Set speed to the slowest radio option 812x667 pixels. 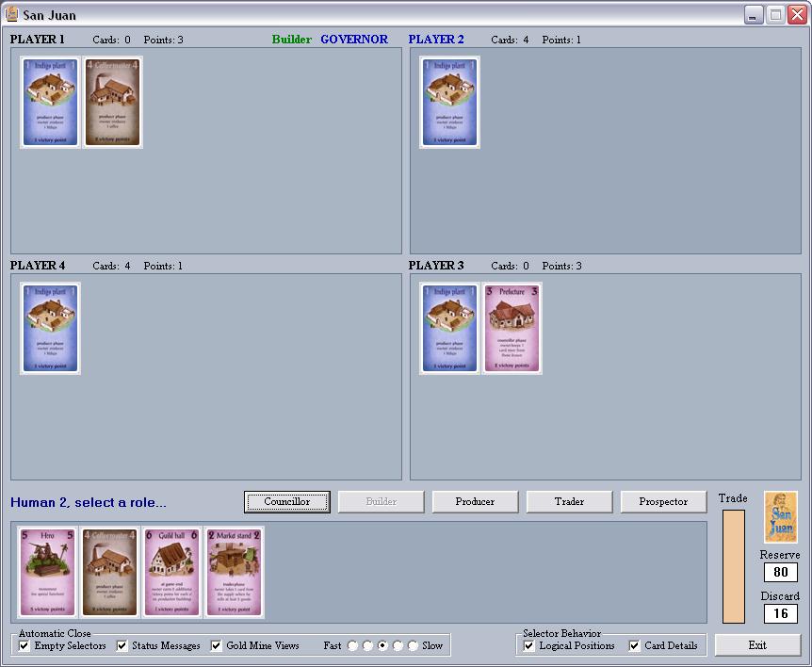(x=413, y=645)
